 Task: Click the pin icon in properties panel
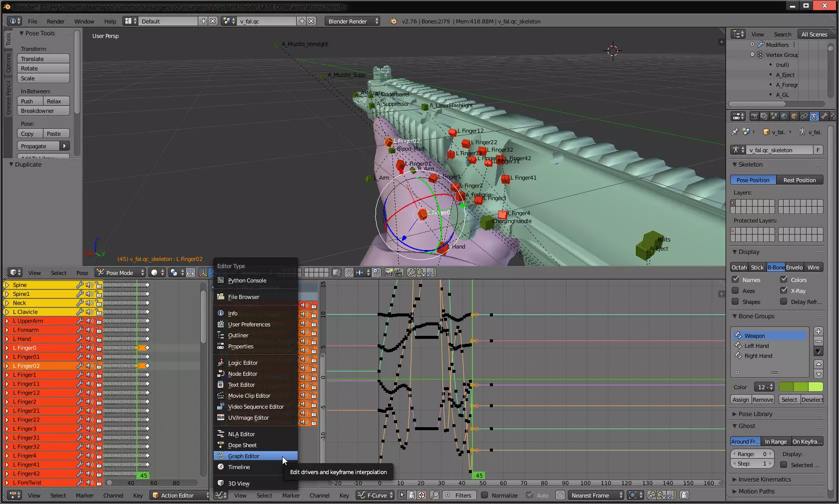click(x=735, y=132)
